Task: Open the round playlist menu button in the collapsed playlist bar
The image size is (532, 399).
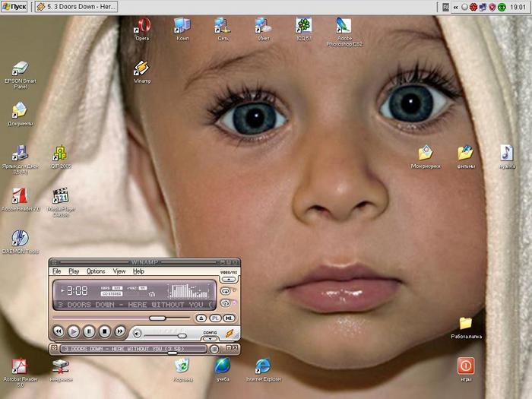Action: point(214,349)
